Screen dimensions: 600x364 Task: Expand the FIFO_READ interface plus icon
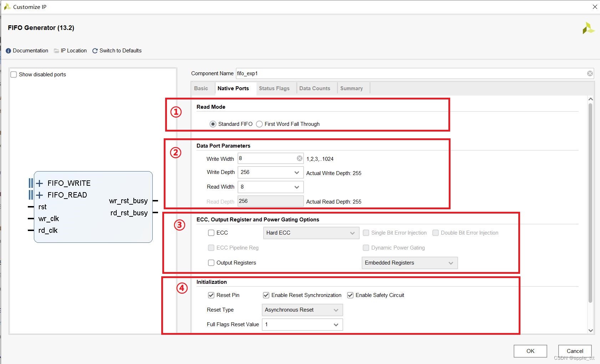40,195
